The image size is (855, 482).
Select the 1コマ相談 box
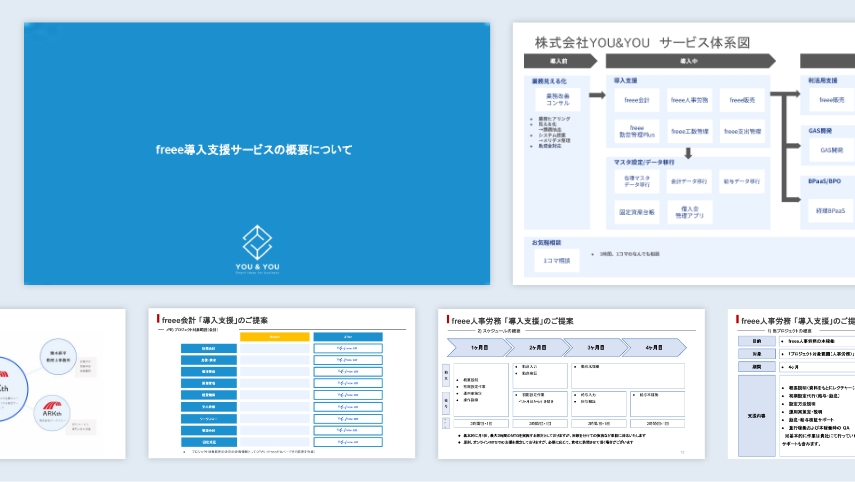[557, 261]
